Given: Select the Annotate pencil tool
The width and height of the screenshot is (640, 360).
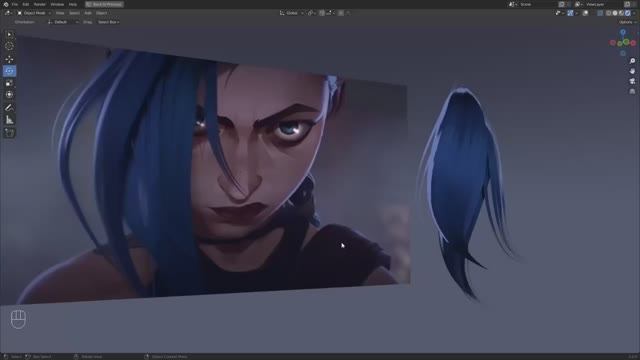Looking at the screenshot, I should pyautogui.click(x=9, y=108).
